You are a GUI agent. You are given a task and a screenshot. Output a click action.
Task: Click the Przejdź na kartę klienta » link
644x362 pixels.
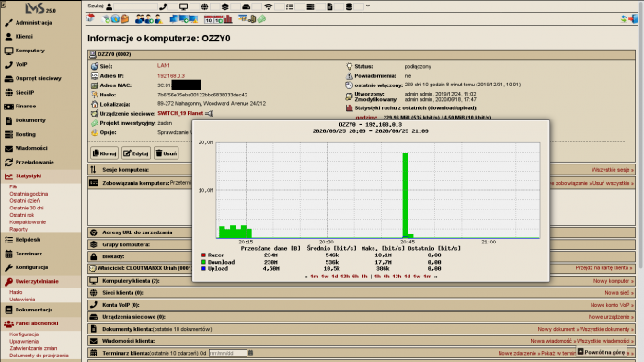604,267
